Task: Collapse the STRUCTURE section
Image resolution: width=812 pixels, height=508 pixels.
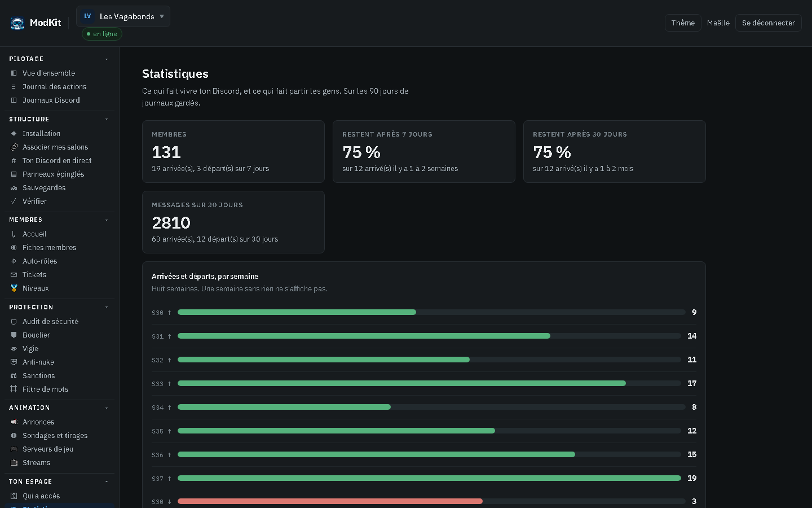Action: pyautogui.click(x=107, y=119)
